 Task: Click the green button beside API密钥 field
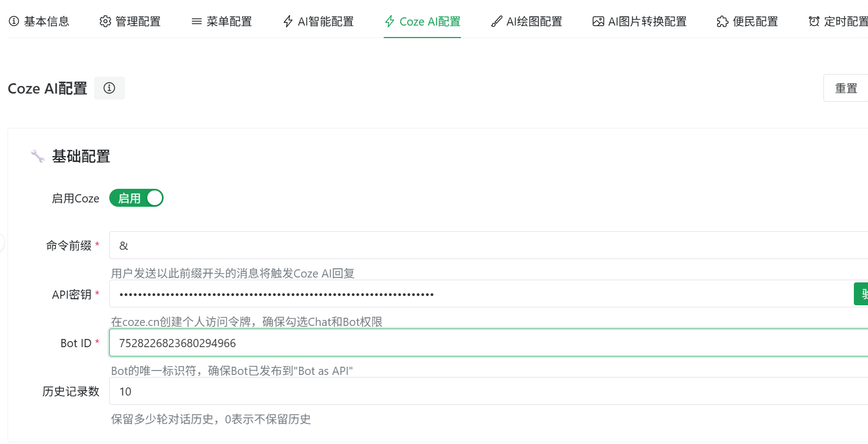tap(861, 294)
